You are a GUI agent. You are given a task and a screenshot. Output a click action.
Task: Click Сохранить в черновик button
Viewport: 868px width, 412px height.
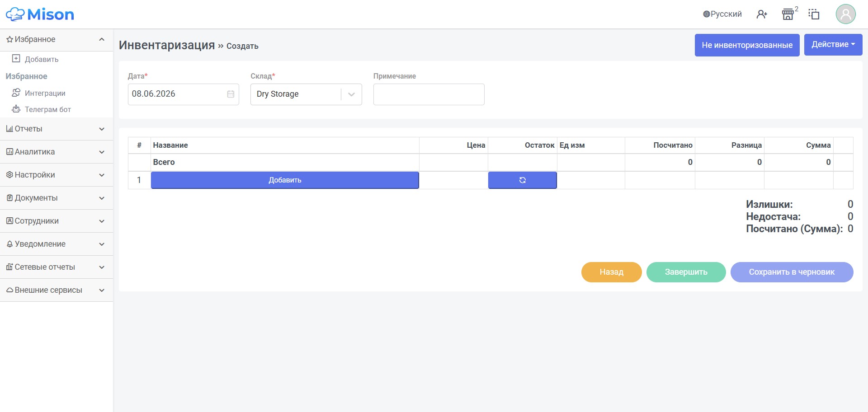coord(792,272)
